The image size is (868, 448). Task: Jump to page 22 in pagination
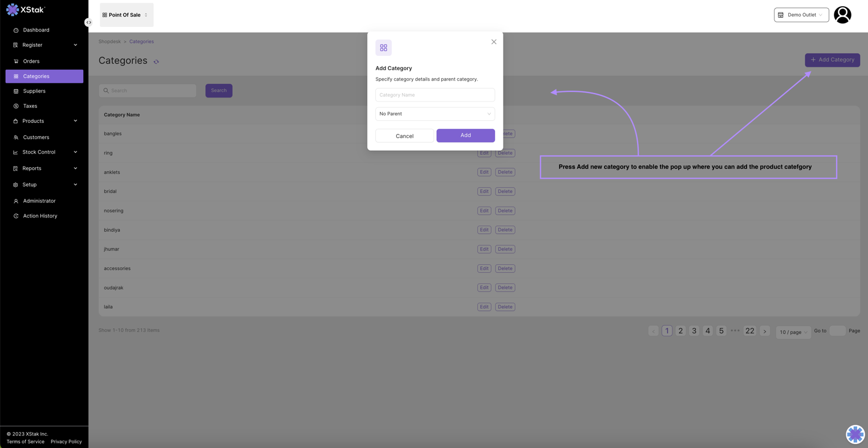pyautogui.click(x=749, y=331)
